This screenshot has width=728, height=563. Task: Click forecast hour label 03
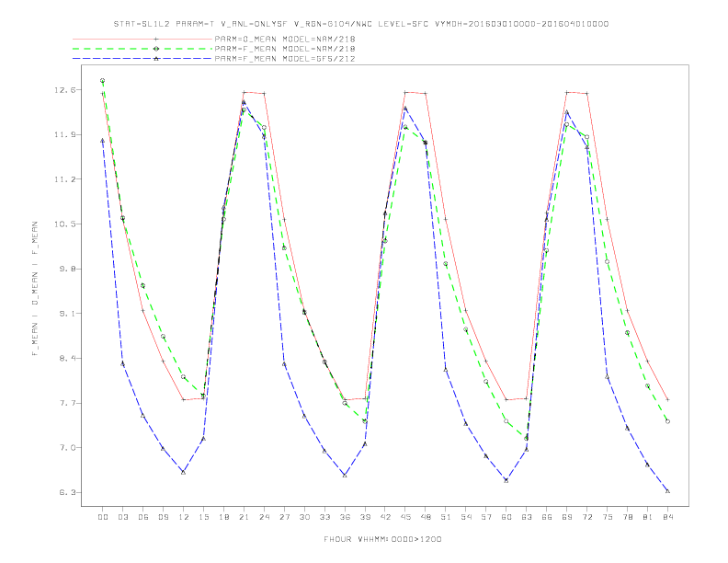pos(122,517)
